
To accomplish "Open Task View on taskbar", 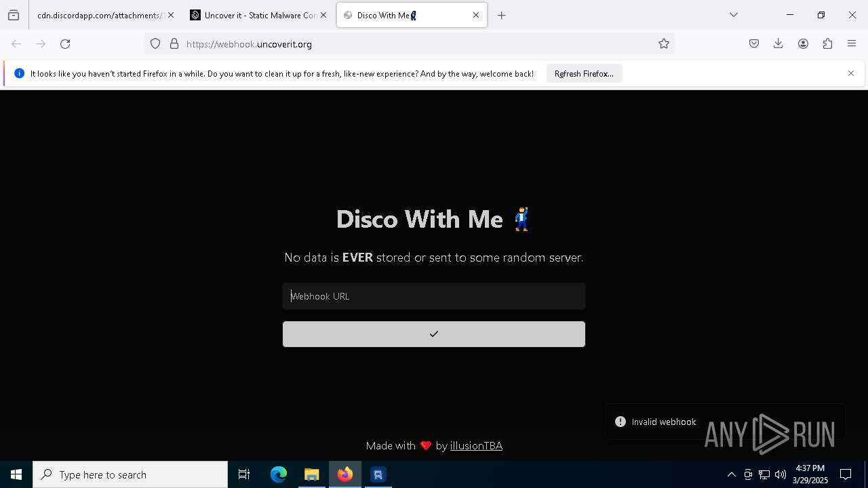I will coord(244,474).
